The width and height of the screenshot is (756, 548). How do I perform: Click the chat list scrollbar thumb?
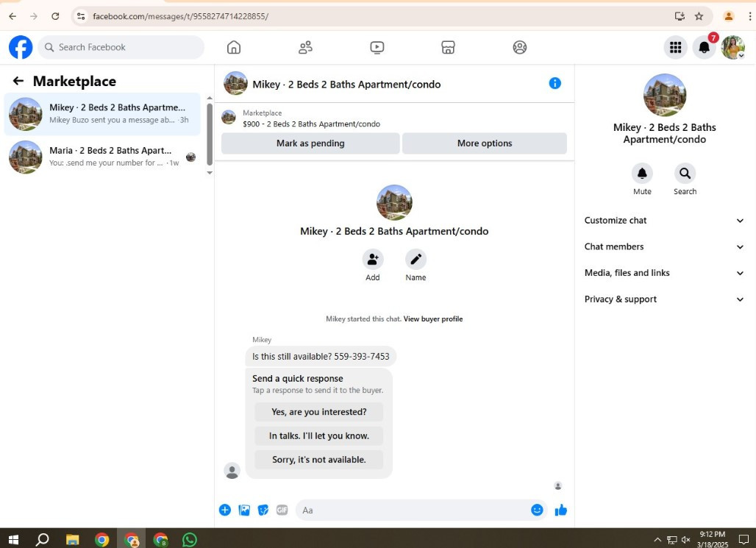point(210,134)
